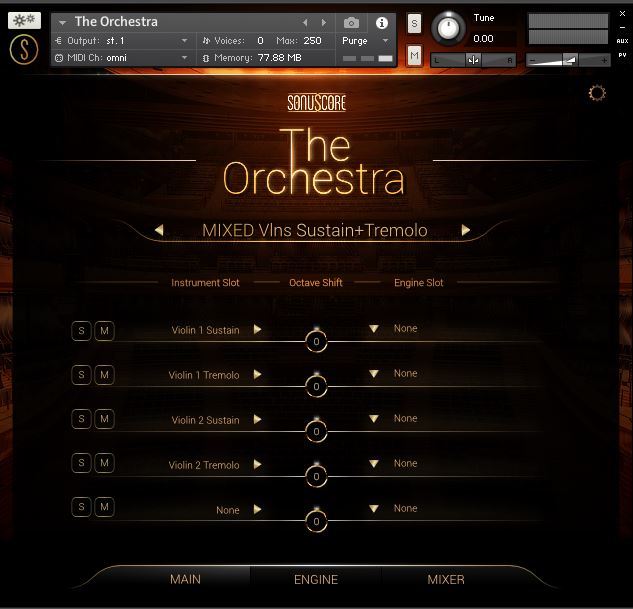Viewport: 633px width, 609px height.
Task: Mute the Violin 1 Sustain slot
Action: coord(104,331)
